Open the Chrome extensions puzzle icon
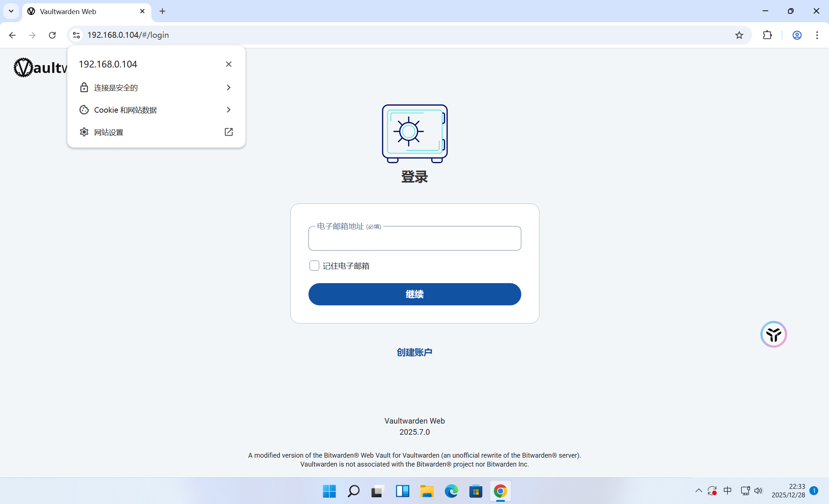This screenshot has width=829, height=504. 767,35
